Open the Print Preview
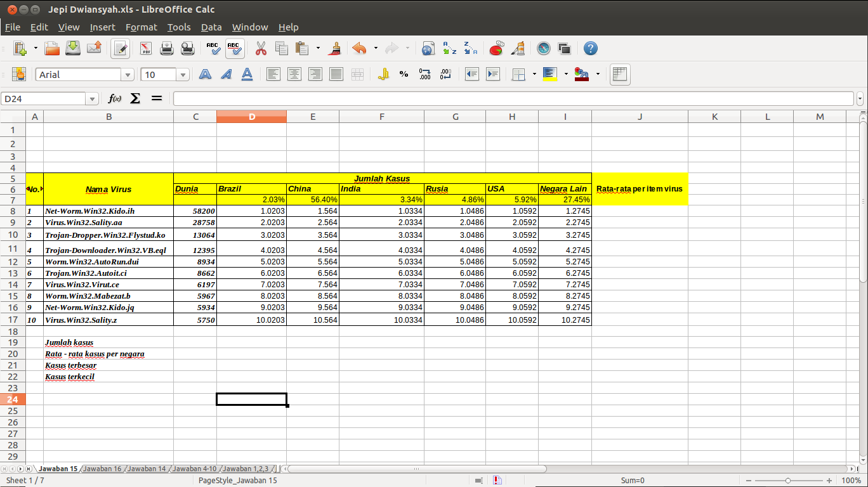This screenshot has height=487, width=868. [187, 48]
